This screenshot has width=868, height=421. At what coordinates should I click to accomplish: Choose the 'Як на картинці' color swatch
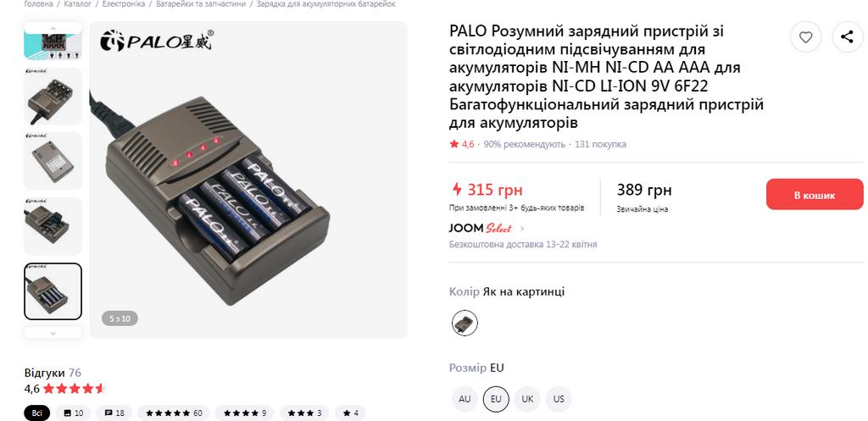pyautogui.click(x=464, y=323)
